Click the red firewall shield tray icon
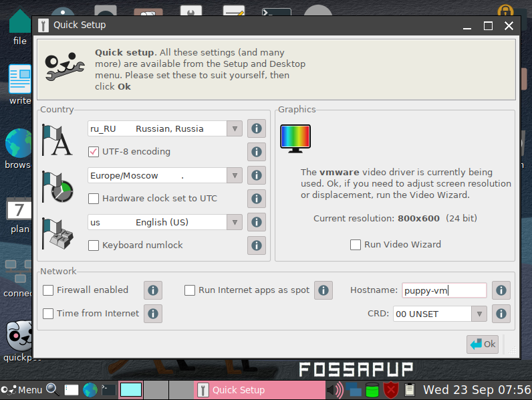 [x=391, y=390]
